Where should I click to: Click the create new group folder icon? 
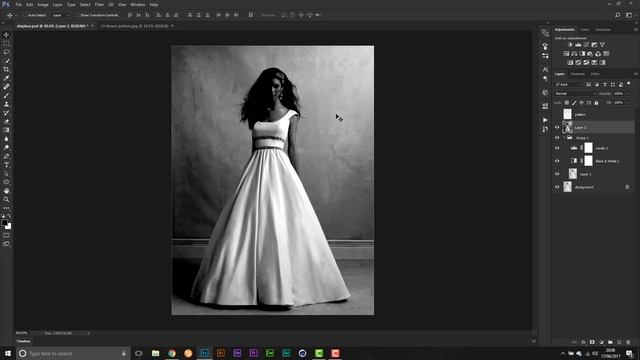tap(610, 342)
